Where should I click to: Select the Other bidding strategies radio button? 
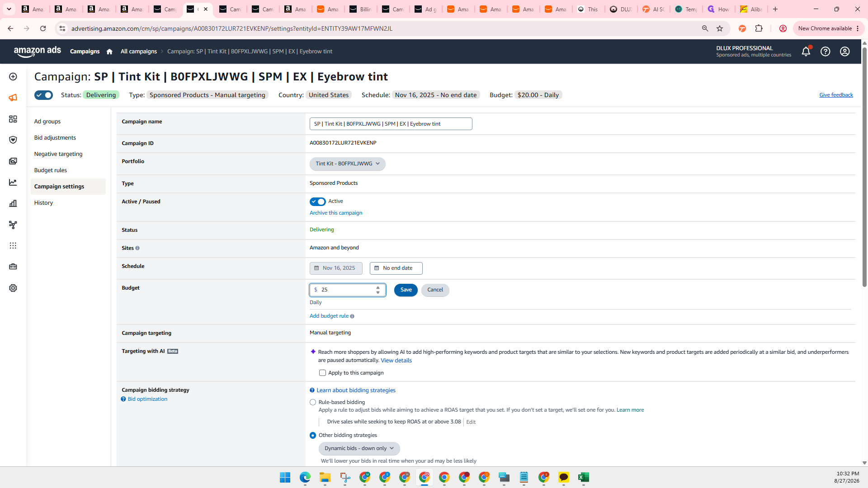coord(313,436)
